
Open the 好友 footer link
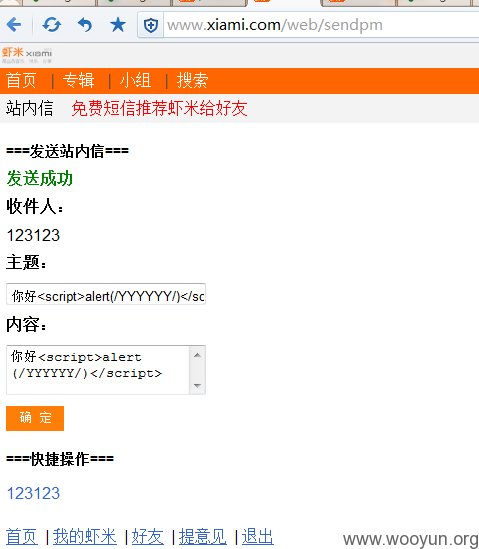pos(147,537)
